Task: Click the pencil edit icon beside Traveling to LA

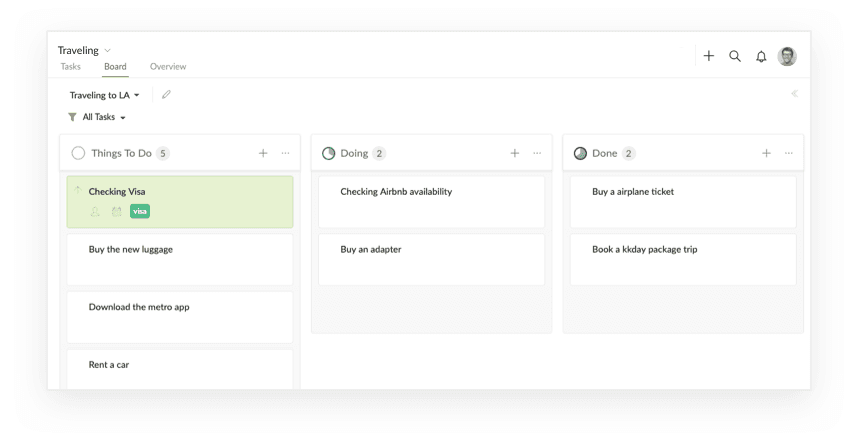Action: click(166, 95)
